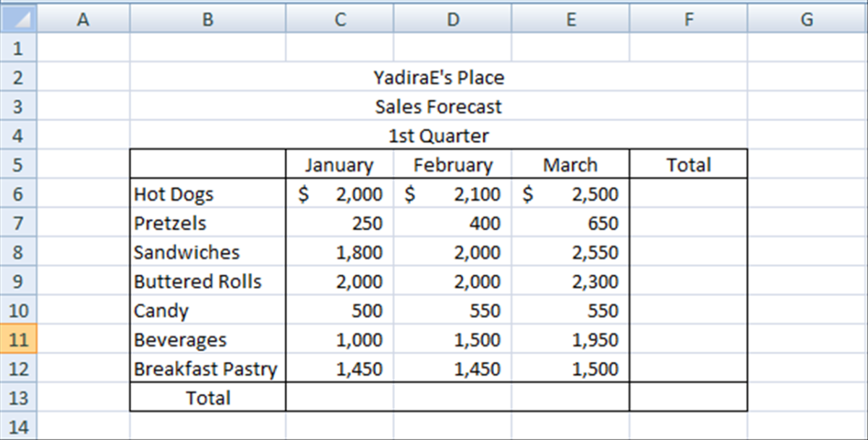Click the February column header cell
The width and height of the screenshot is (868, 440).
coord(452,164)
